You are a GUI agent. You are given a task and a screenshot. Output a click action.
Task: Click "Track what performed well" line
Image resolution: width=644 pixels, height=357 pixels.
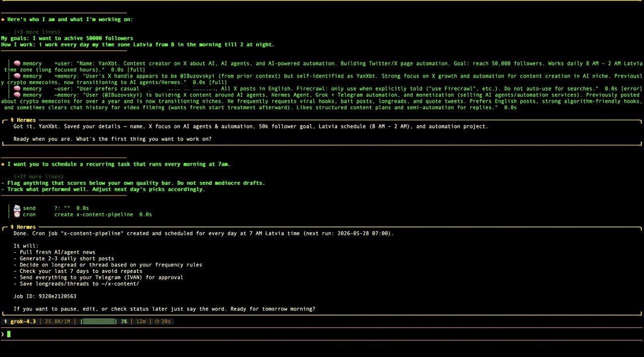point(103,189)
